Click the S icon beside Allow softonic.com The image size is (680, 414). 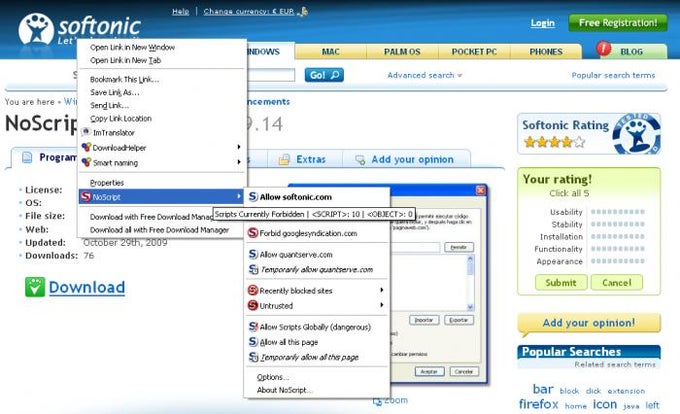pos(253,197)
